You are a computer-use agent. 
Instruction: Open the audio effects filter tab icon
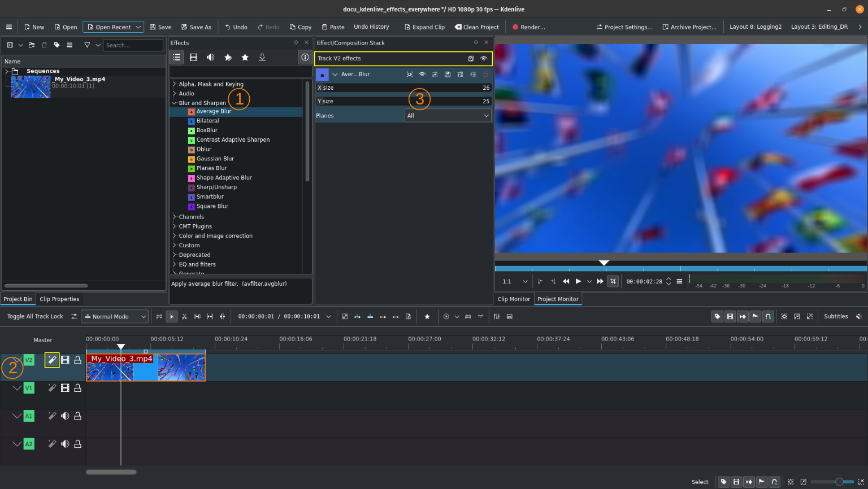[x=210, y=58]
